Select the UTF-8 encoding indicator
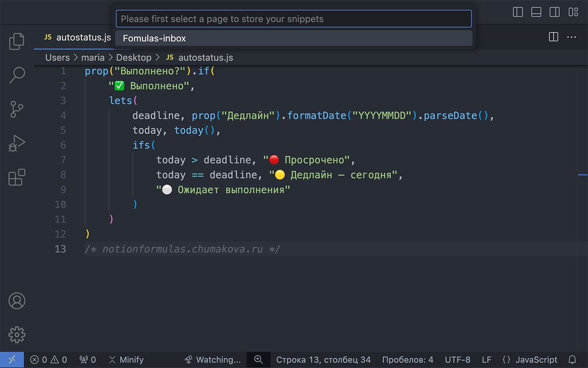 tap(457, 360)
